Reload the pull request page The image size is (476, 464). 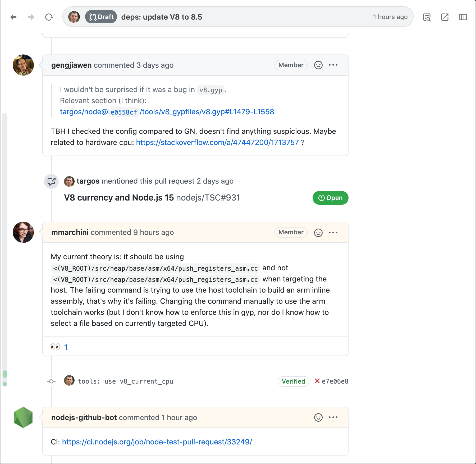coord(49,17)
